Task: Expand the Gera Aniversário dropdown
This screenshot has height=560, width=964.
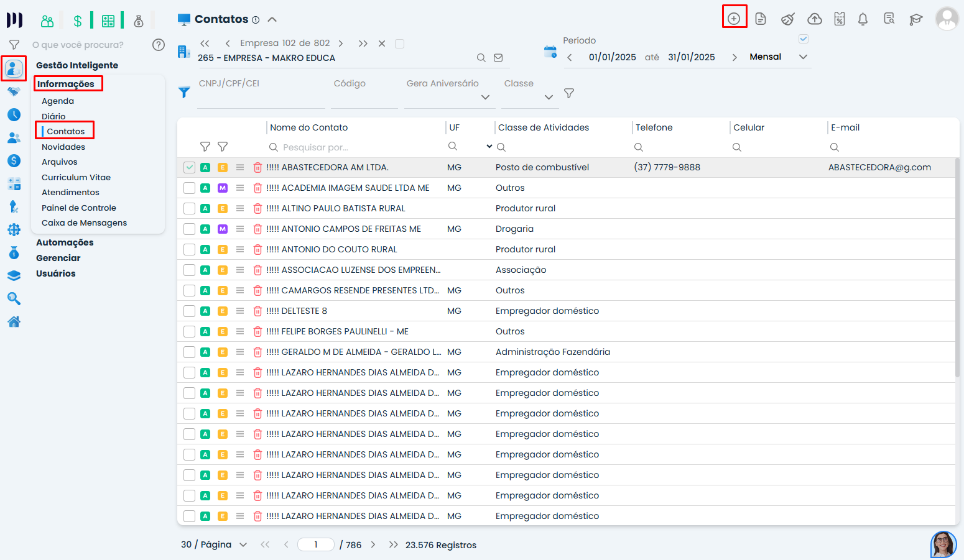Action: (485, 97)
